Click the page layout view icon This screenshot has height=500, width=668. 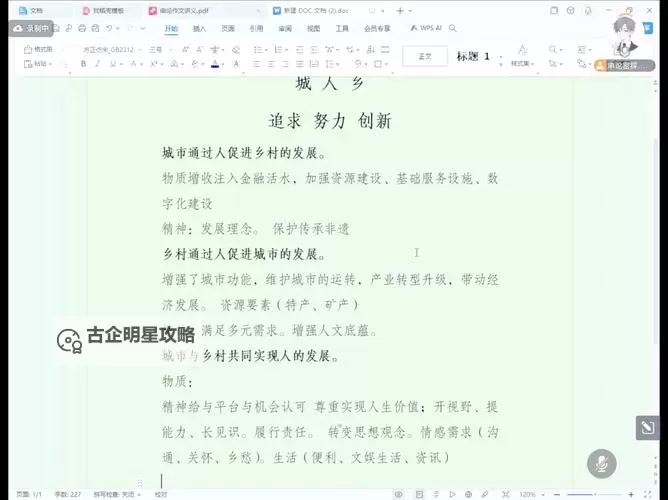click(420, 494)
